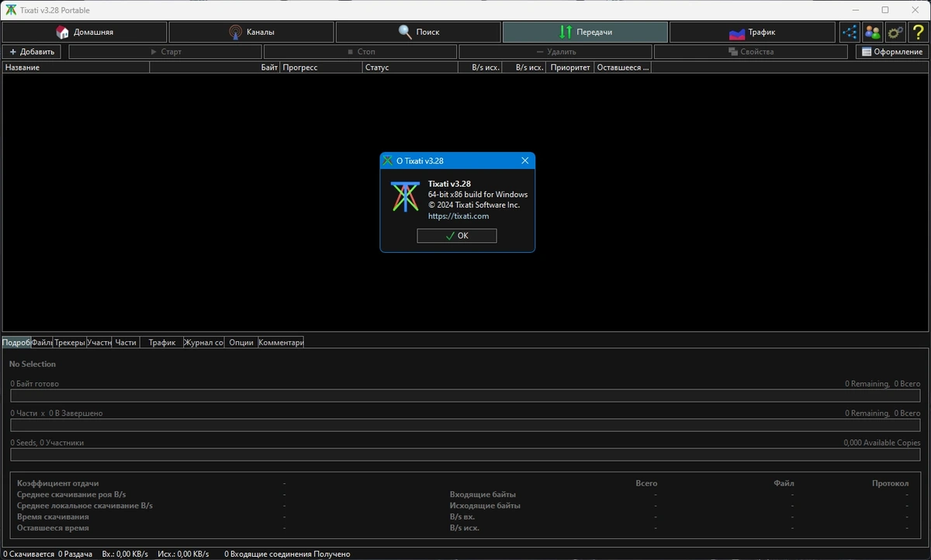Click the Старт toolbar button
The height and width of the screenshot is (560, 931).
(165, 52)
